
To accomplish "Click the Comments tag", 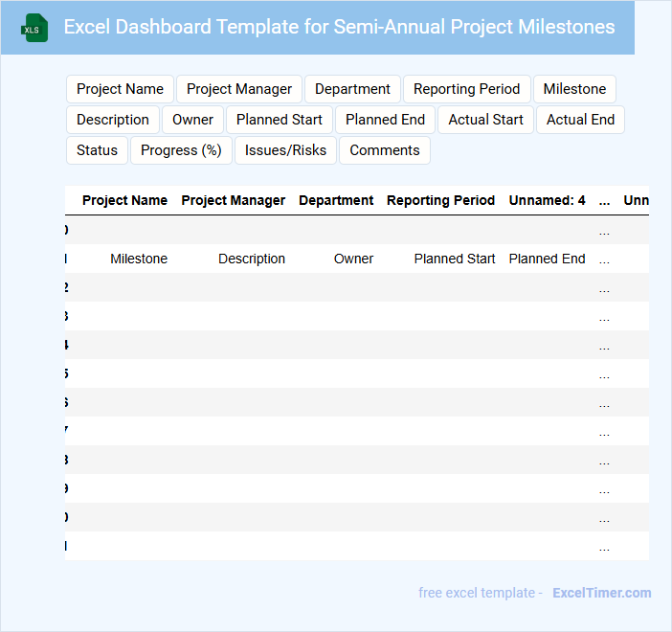I will 384,150.
